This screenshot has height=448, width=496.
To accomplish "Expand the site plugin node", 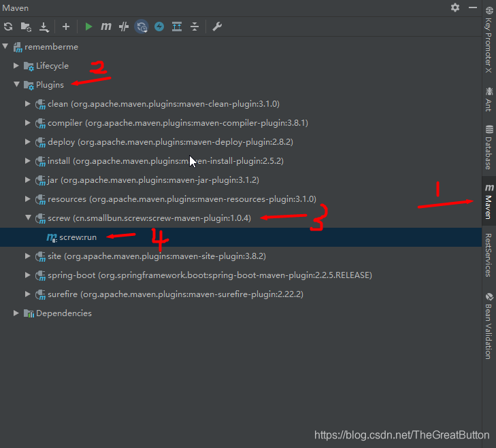I will [28, 256].
